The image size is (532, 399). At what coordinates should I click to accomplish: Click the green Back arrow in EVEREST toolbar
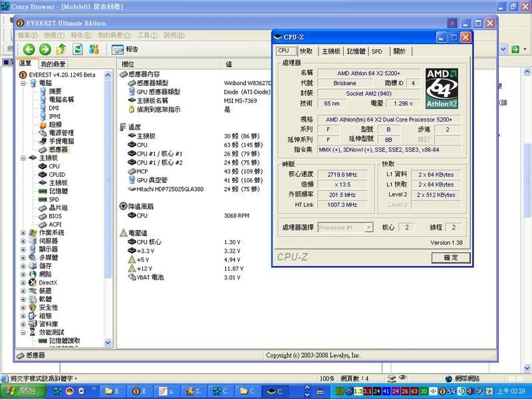[29, 49]
